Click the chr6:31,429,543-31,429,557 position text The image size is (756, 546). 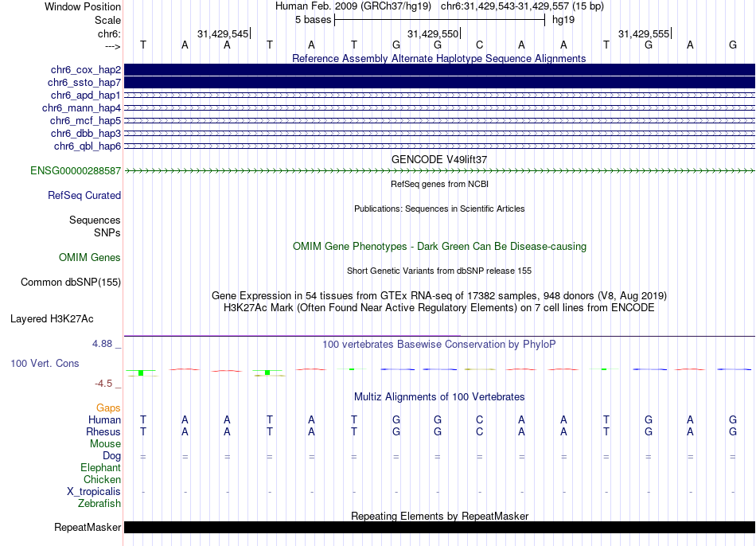coord(522,6)
